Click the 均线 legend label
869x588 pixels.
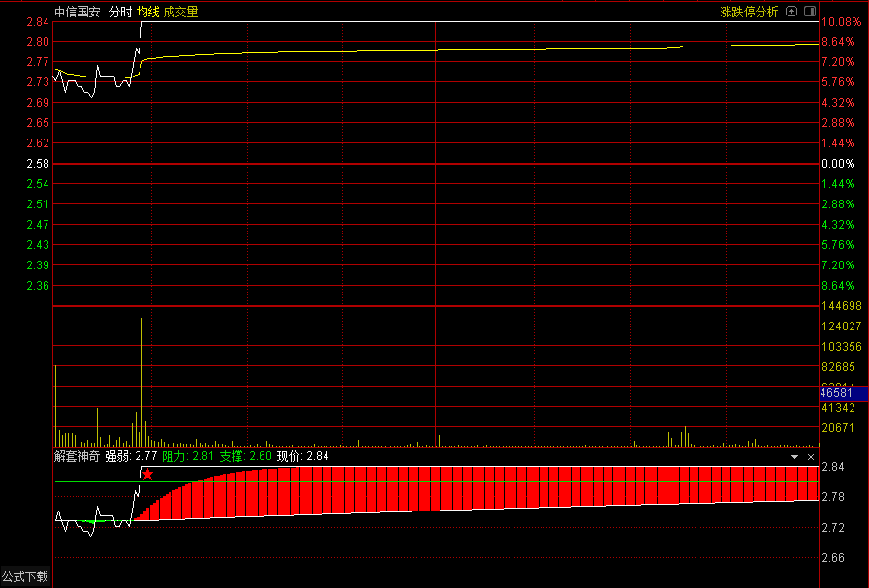coord(147,12)
